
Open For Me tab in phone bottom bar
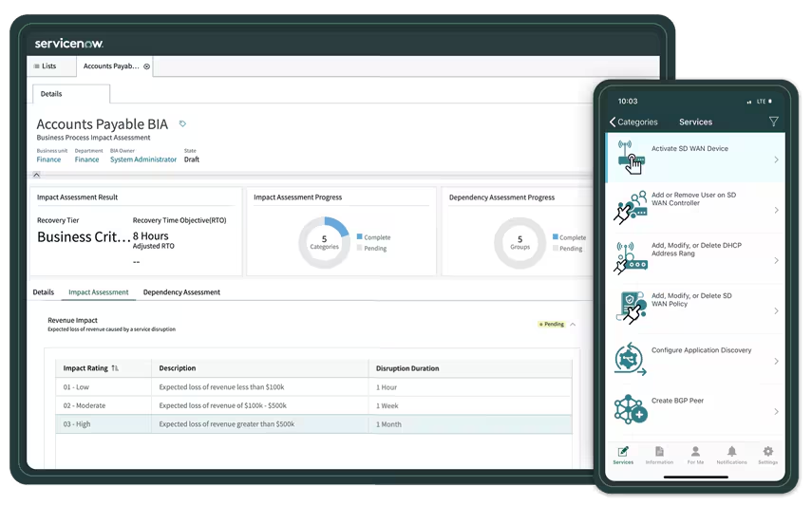pyautogui.click(x=695, y=455)
